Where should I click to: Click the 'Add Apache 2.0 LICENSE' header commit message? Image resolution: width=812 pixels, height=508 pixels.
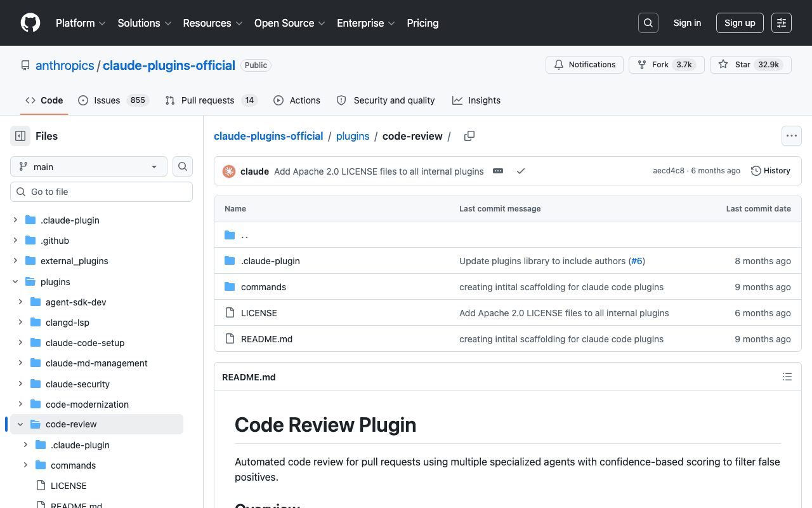tap(379, 171)
